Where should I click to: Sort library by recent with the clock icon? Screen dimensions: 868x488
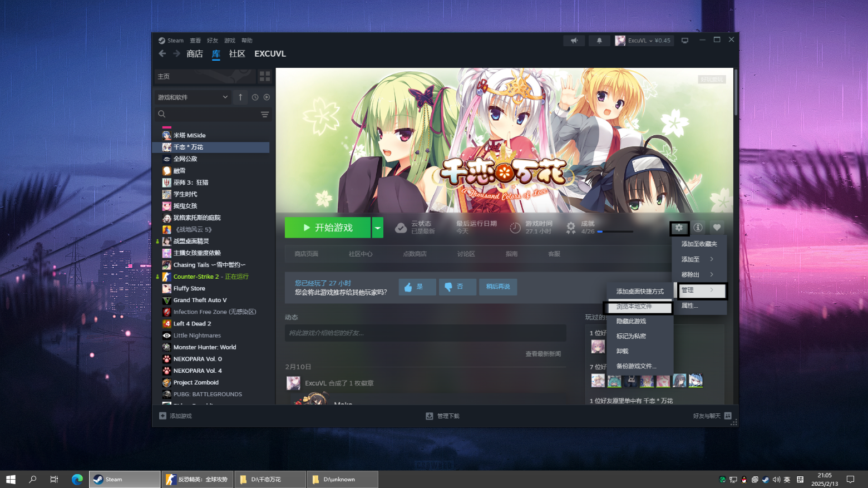(x=254, y=96)
